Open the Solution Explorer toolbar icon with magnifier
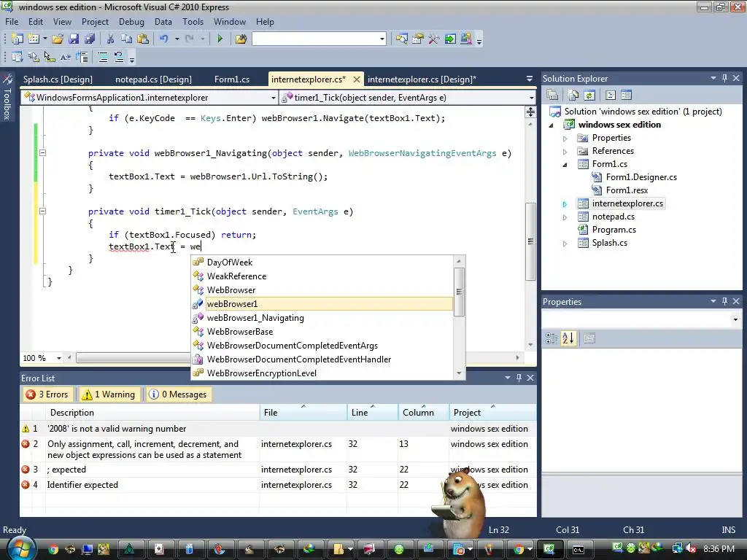 [402, 39]
